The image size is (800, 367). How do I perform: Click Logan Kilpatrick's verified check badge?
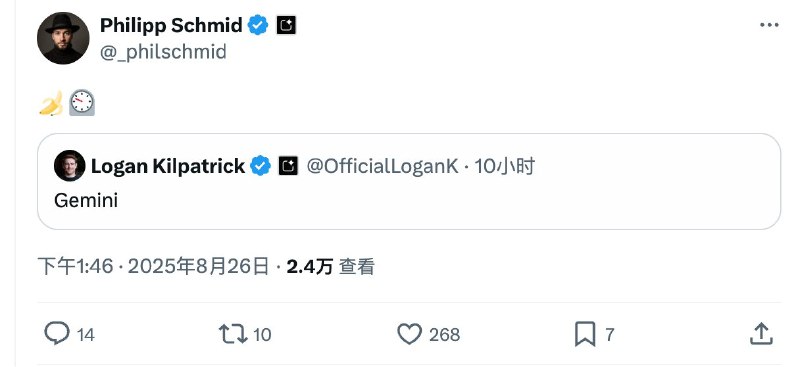[261, 166]
